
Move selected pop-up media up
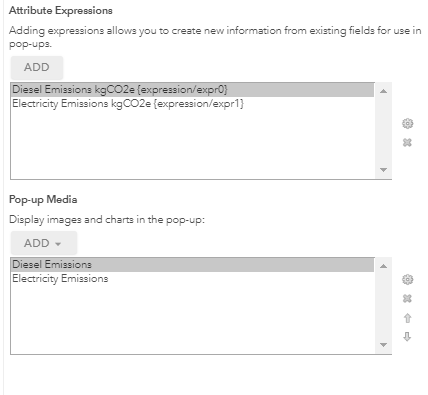[407, 318]
